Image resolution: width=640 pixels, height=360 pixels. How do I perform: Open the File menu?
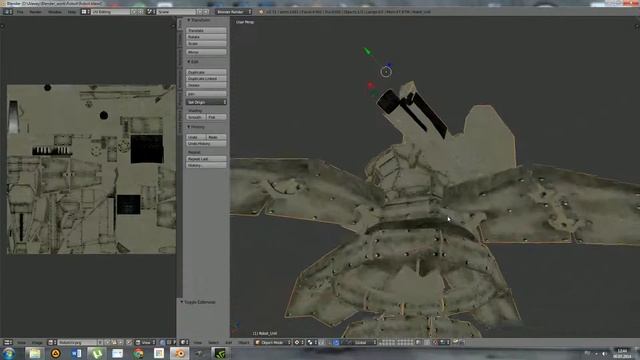pyautogui.click(x=20, y=12)
